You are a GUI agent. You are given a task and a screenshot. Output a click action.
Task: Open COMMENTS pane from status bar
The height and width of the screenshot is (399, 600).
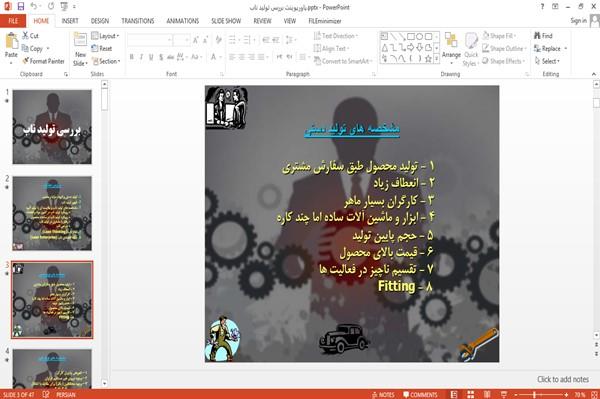point(420,394)
